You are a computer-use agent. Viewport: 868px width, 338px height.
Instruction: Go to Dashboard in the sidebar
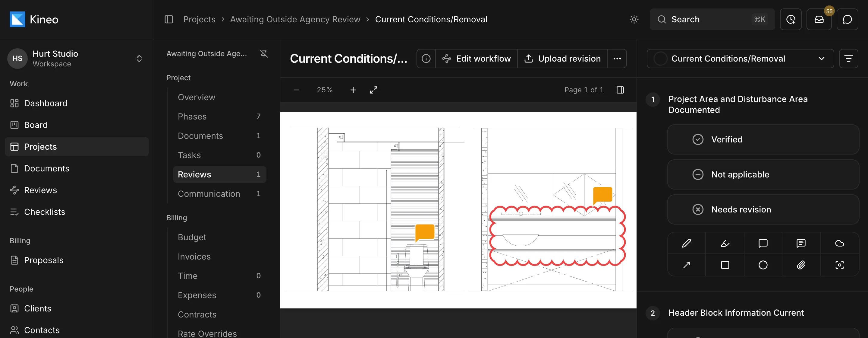coord(77,103)
